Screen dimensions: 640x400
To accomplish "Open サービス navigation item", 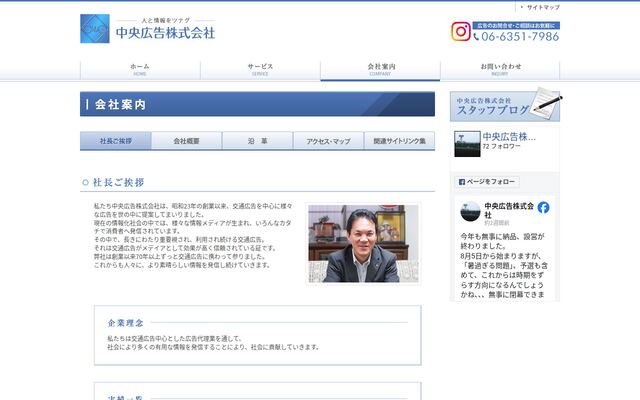I will (x=260, y=69).
